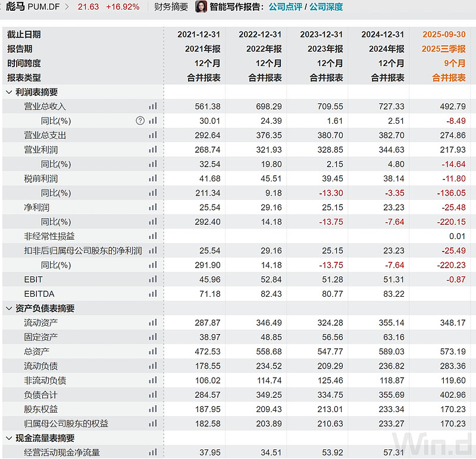Click the 营业总收入 row label

click(45, 106)
